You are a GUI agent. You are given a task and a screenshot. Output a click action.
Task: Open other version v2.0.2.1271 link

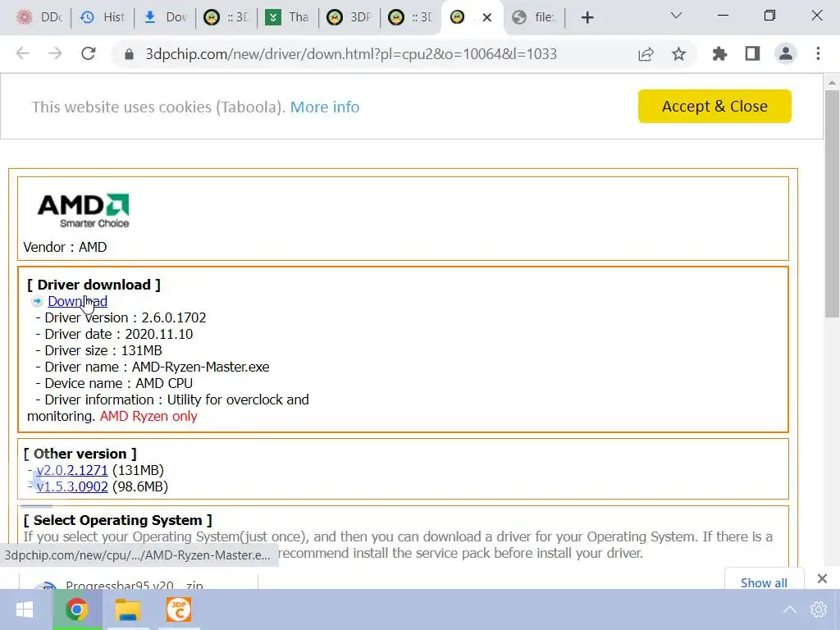click(72, 470)
